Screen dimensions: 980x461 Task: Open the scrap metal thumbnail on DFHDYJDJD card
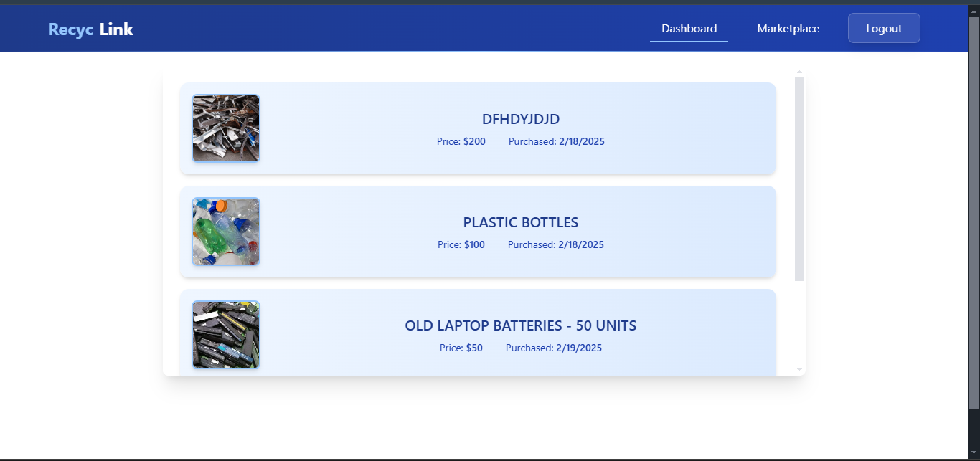pyautogui.click(x=225, y=128)
